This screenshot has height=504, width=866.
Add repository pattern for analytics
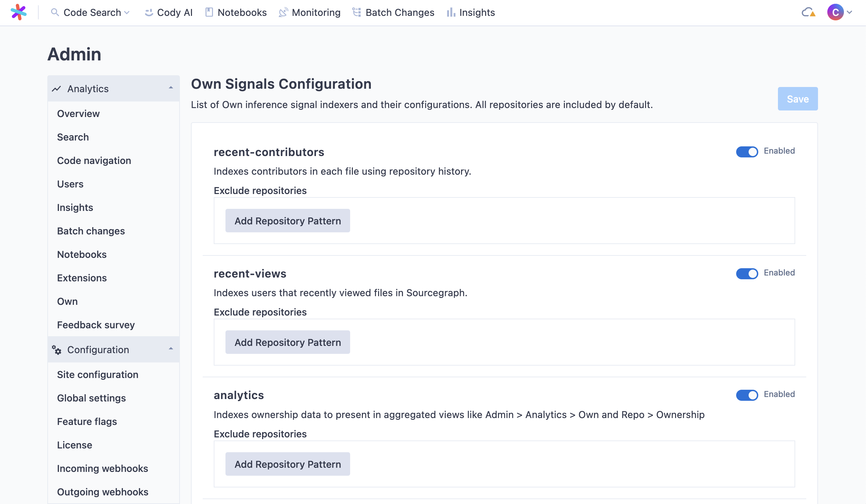pyautogui.click(x=288, y=464)
